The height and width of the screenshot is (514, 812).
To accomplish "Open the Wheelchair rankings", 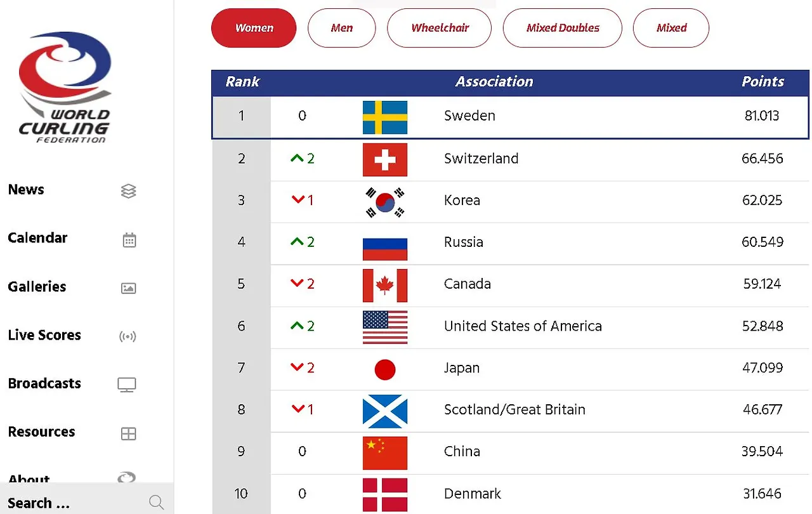I will click(x=439, y=28).
